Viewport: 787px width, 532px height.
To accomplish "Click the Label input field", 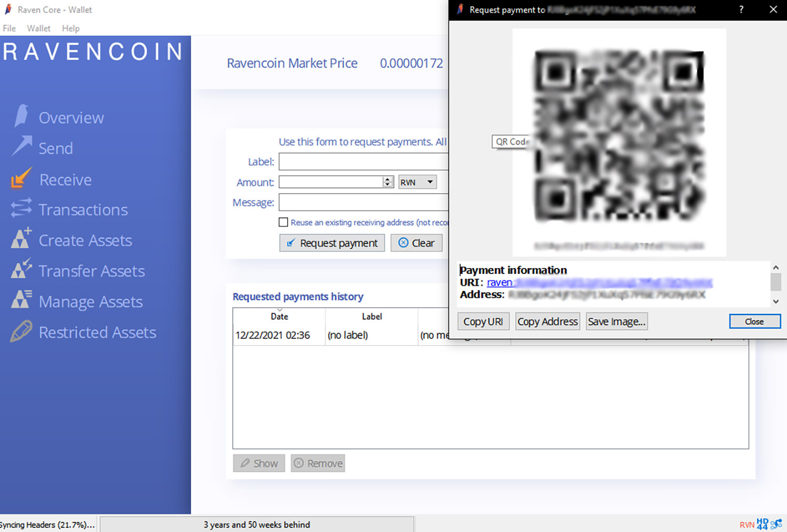I will point(364,162).
